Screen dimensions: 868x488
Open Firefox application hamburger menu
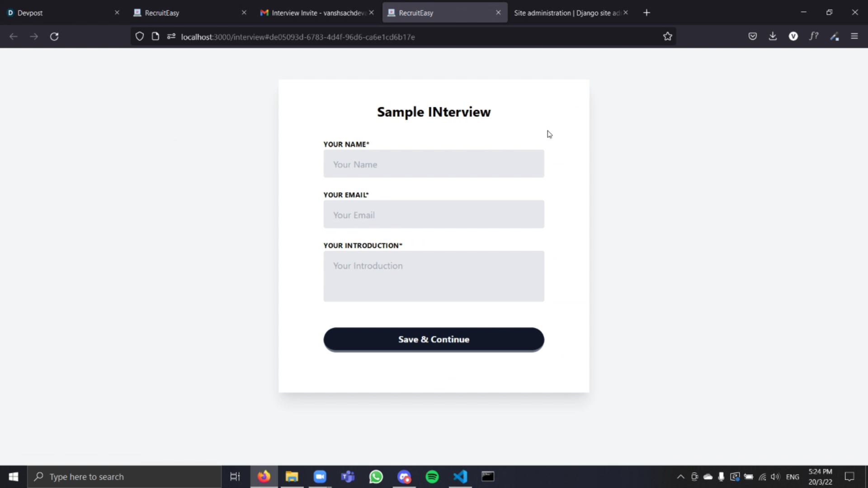[854, 37]
